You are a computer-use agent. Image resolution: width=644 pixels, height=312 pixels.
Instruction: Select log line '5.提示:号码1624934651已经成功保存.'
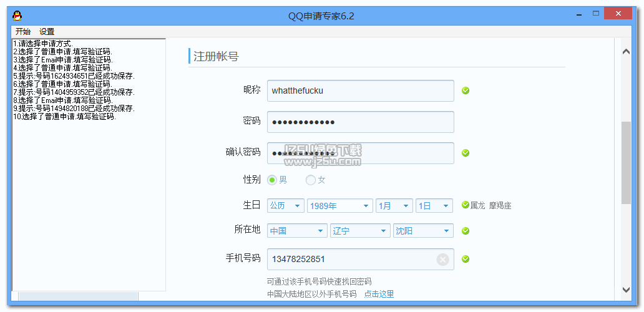tap(74, 76)
